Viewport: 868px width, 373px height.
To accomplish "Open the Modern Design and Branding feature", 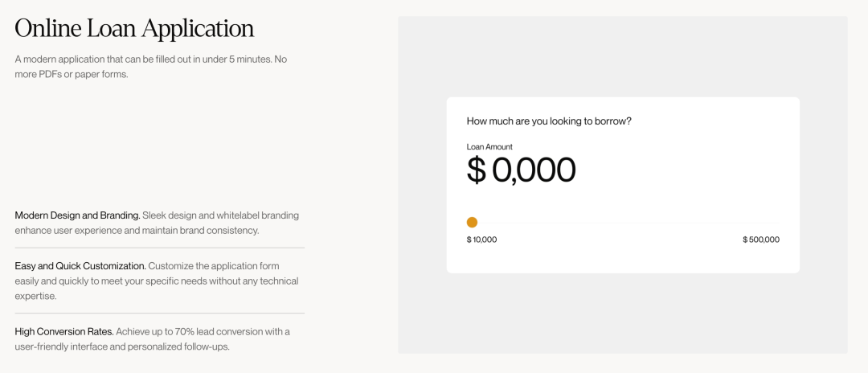I will 77,215.
